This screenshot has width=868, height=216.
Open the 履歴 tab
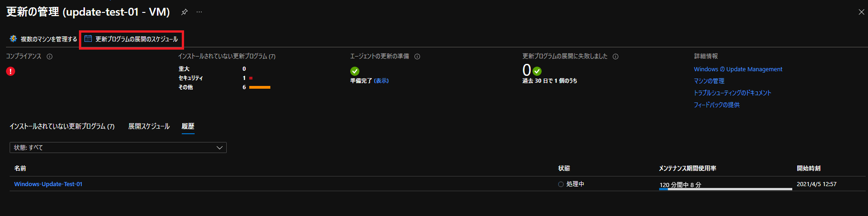[x=188, y=126]
